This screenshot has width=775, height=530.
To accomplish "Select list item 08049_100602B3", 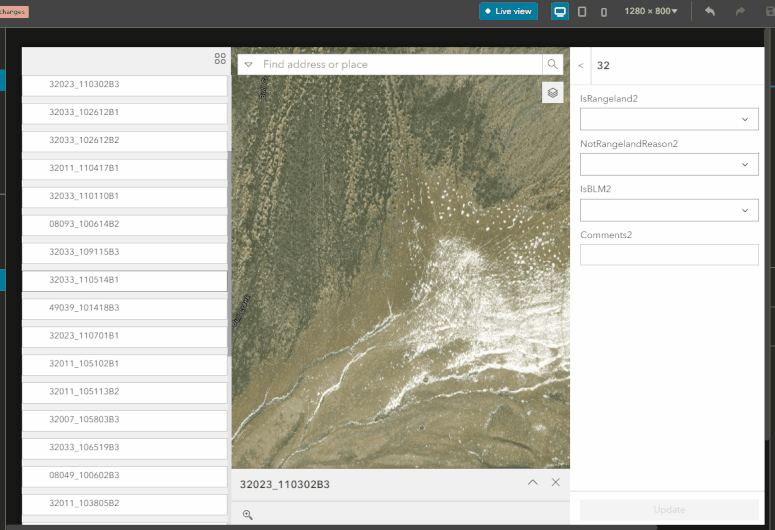I will pos(125,476).
